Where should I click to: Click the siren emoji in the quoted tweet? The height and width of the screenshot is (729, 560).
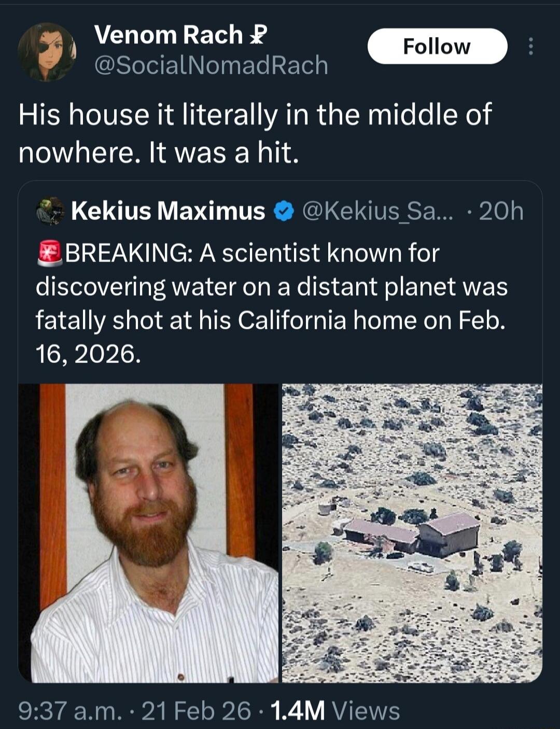tap(47, 254)
